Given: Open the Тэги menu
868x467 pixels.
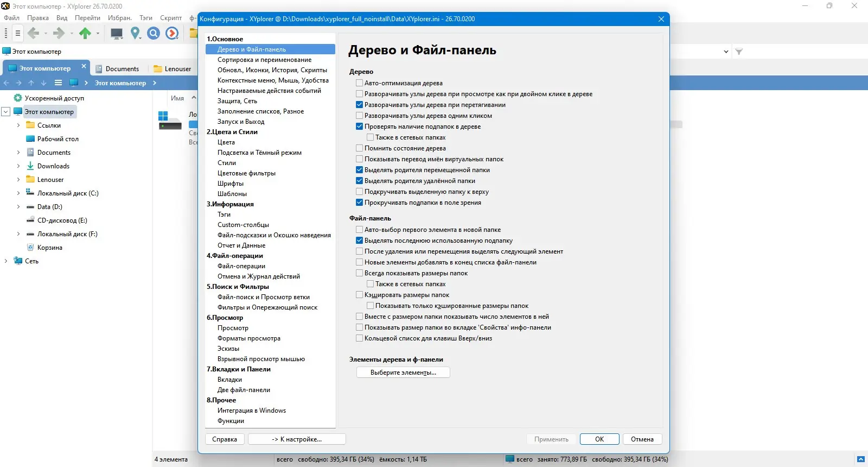Looking at the screenshot, I should coord(146,18).
